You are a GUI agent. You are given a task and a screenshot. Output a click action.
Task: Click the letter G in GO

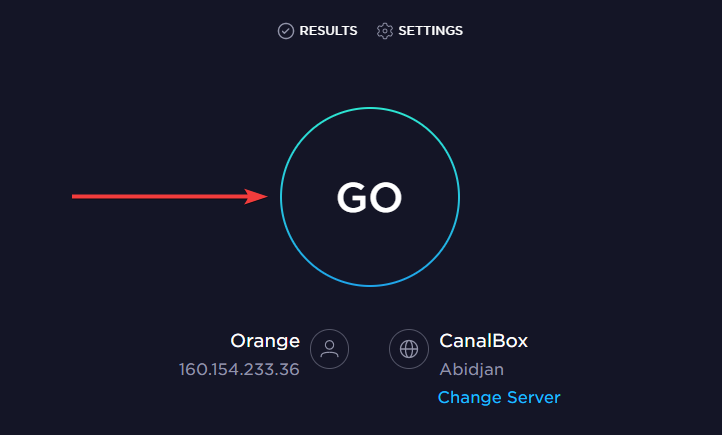(x=352, y=197)
